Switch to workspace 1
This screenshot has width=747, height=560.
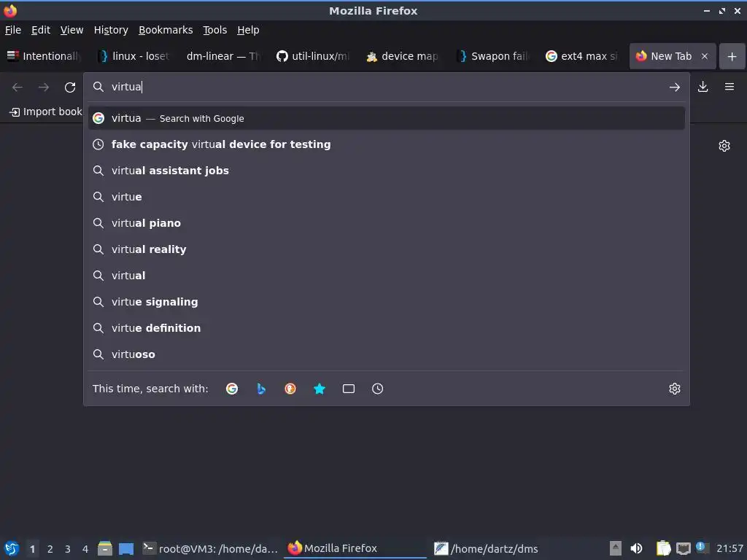[32, 549]
